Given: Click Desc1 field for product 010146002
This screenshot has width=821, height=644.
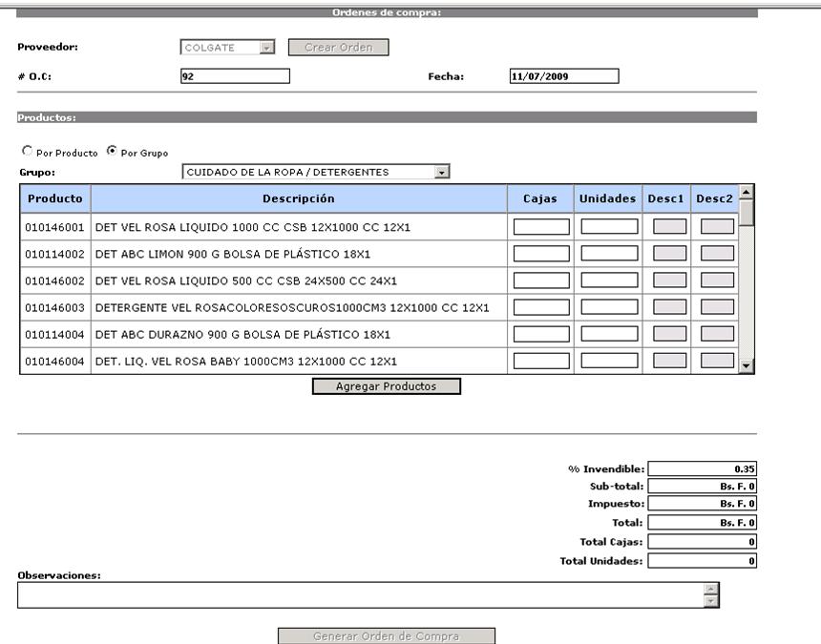Looking at the screenshot, I should point(669,280).
